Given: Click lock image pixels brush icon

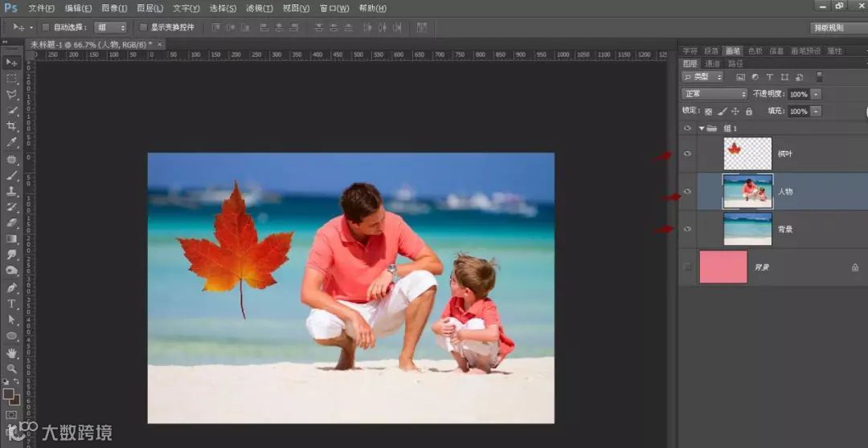Looking at the screenshot, I should [722, 111].
